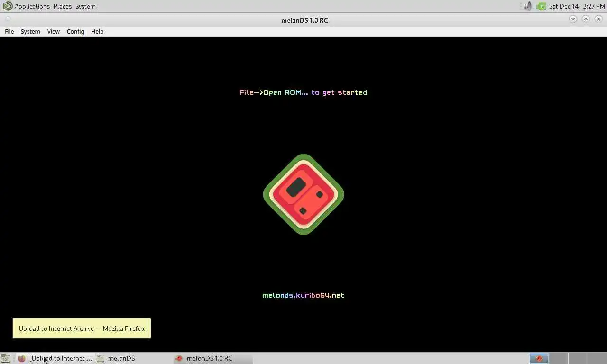Image resolution: width=607 pixels, height=364 pixels.
Task: Maximize the melonDS window
Action: tap(586, 19)
